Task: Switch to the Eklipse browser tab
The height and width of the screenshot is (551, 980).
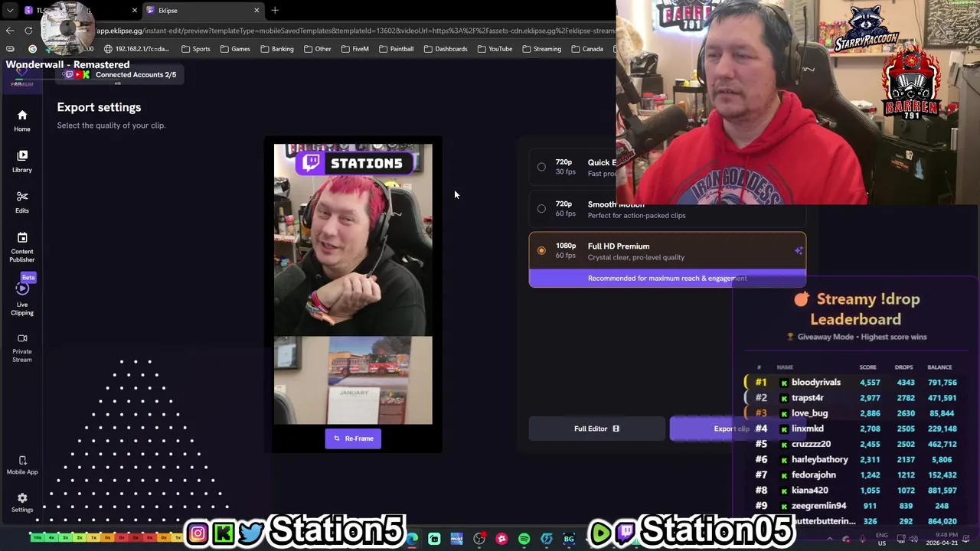Action: (203, 11)
